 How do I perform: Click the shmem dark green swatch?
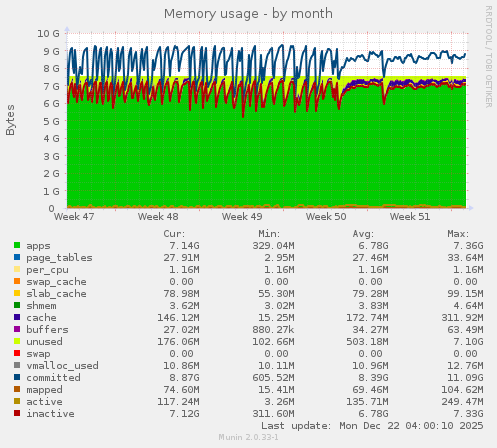pos(17,305)
